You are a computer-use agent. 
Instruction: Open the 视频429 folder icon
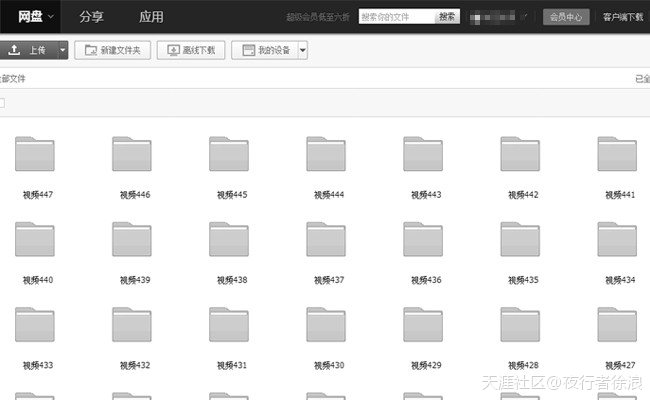[423, 325]
